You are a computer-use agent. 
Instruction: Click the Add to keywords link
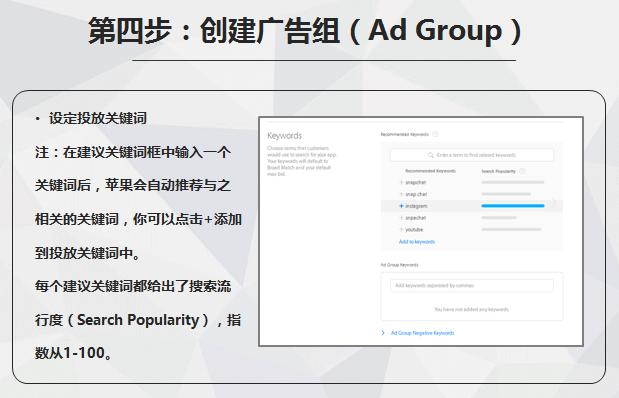pos(417,242)
